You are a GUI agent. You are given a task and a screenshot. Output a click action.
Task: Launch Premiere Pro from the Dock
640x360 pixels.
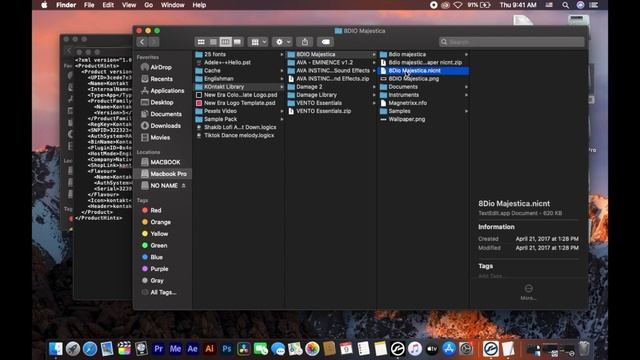tap(158, 349)
